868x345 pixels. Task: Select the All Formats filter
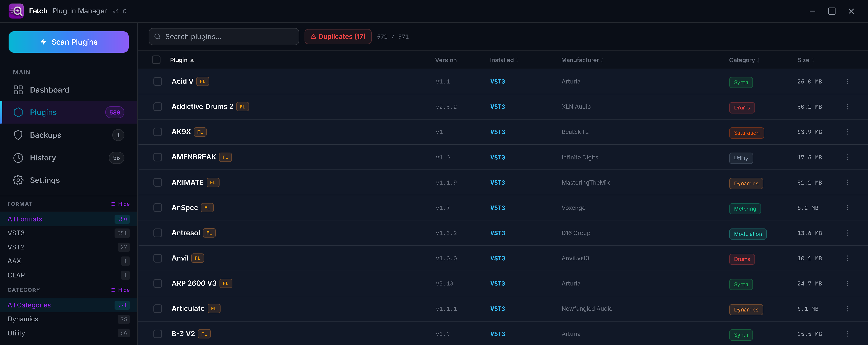click(x=69, y=219)
